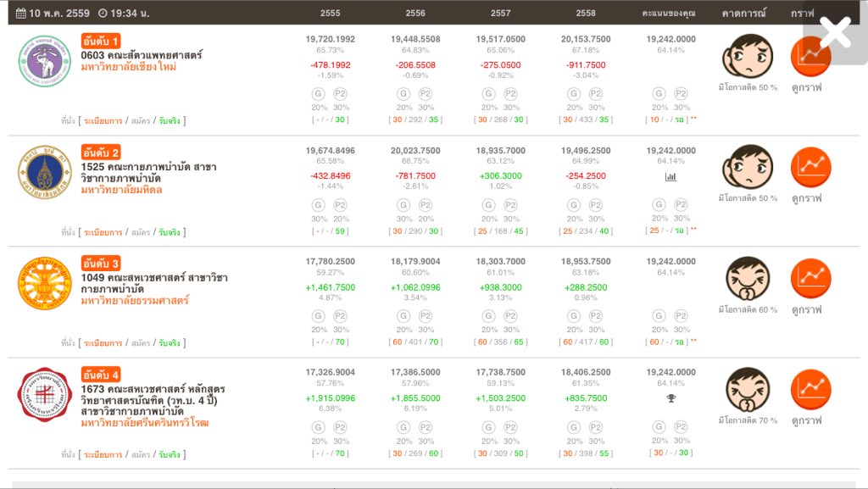The height and width of the screenshot is (489, 868).
Task: Click difference -911.7500 in rank 1
Action: point(586,64)
